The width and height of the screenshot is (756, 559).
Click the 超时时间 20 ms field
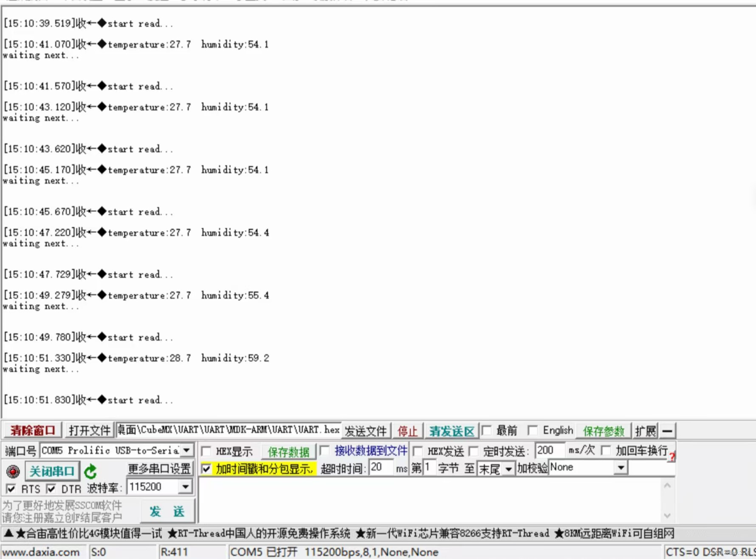click(381, 468)
